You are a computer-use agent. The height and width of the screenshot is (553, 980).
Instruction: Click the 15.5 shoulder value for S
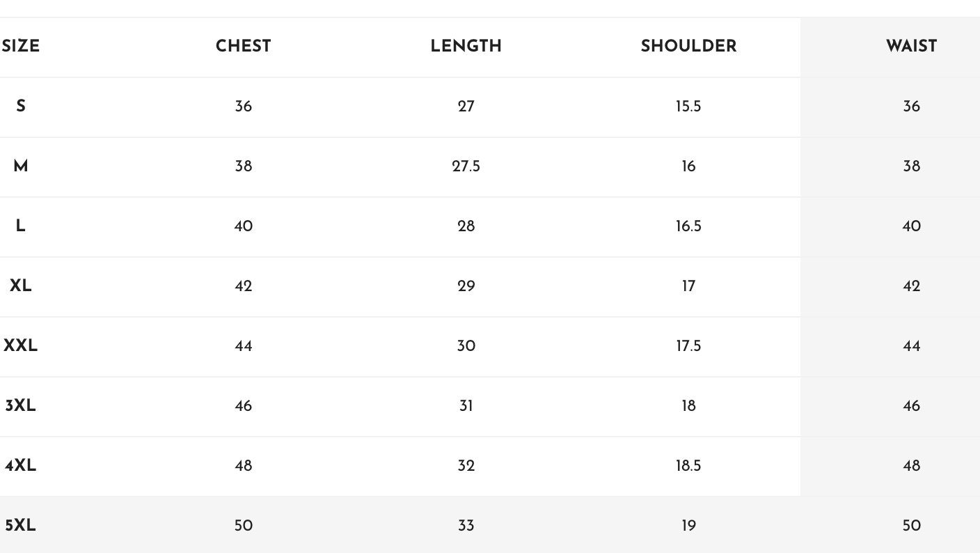(x=688, y=107)
